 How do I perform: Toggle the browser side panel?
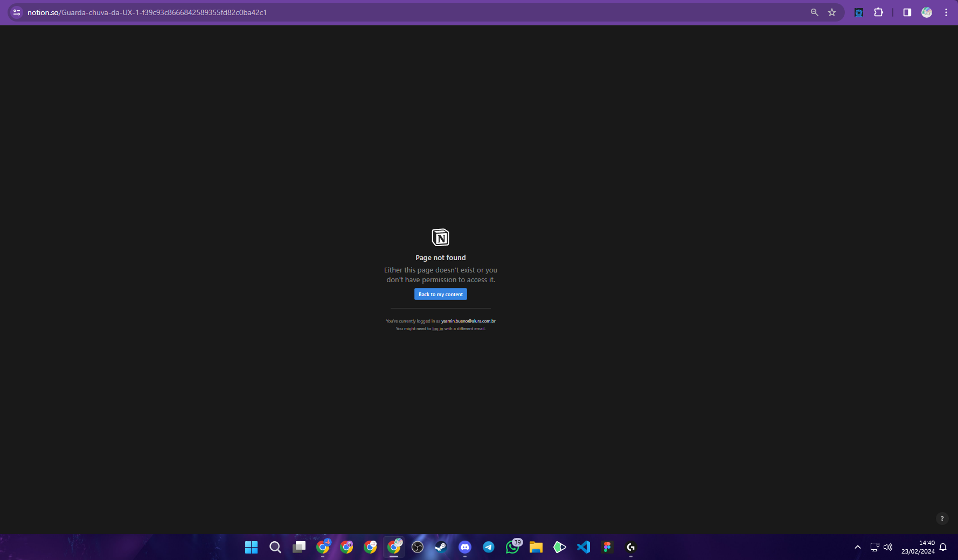pos(907,12)
